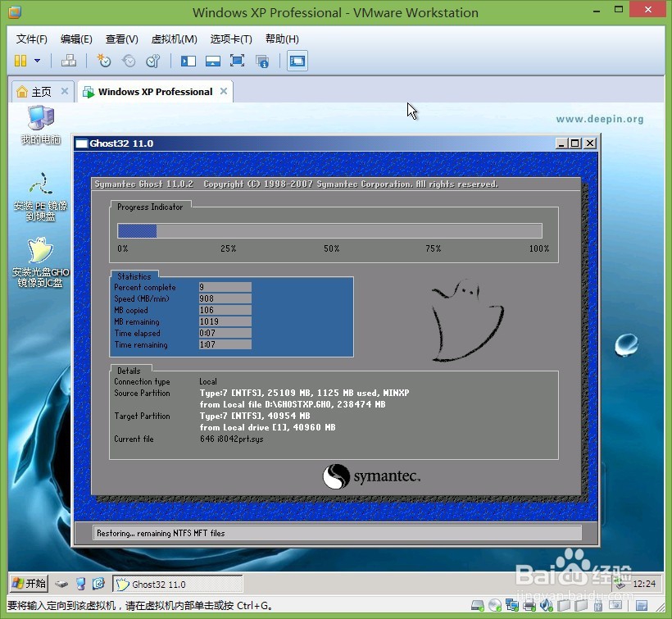Minimize the Ghost32 11.0 window
The height and width of the screenshot is (619, 672).
pos(561,143)
